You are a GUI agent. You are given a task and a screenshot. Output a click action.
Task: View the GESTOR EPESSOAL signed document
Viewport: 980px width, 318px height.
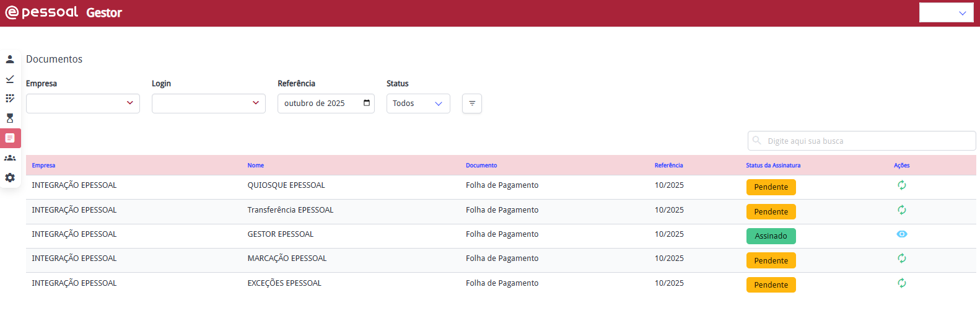coord(902,234)
